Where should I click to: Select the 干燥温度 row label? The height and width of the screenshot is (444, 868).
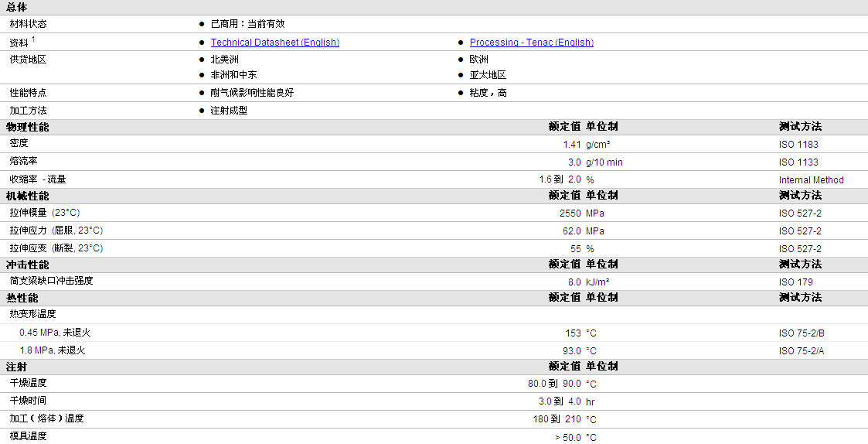click(28, 382)
